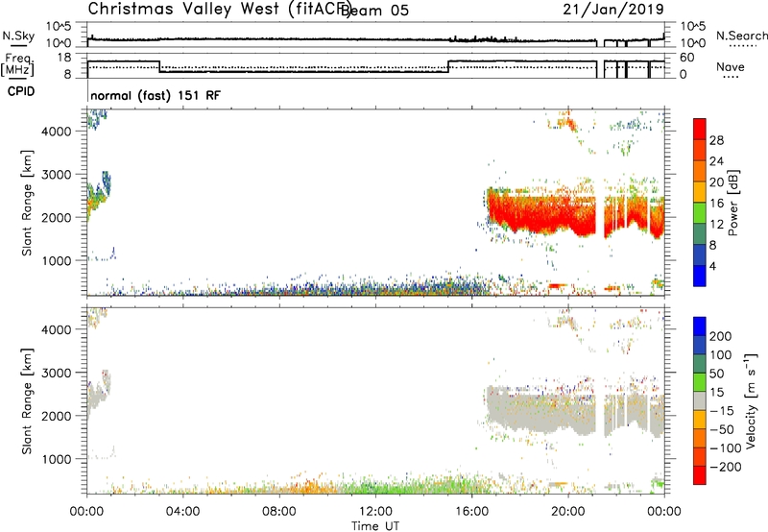Click the orange swatch in power colorbar
This screenshot has height=532, width=768.
coord(700,171)
